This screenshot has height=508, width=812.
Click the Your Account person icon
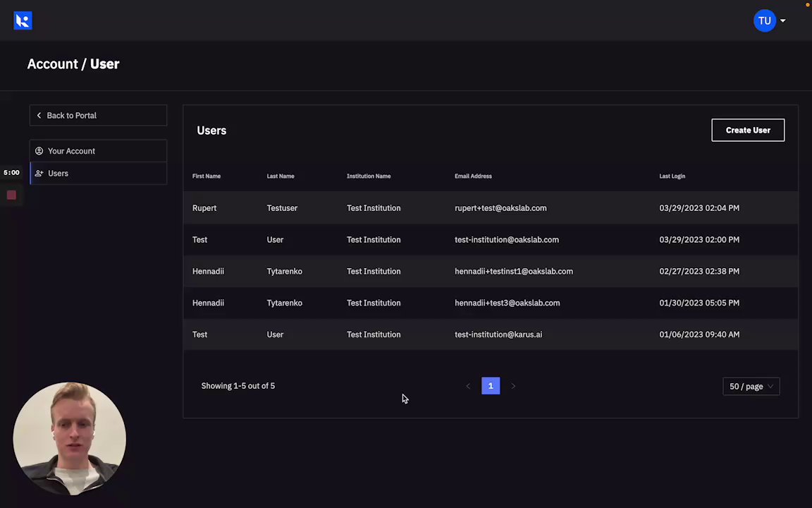click(39, 151)
